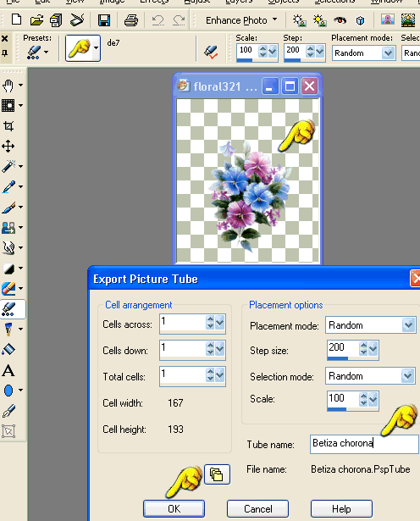The height and width of the screenshot is (521, 420).
Task: Select the Eraser tool
Action: coord(8,288)
